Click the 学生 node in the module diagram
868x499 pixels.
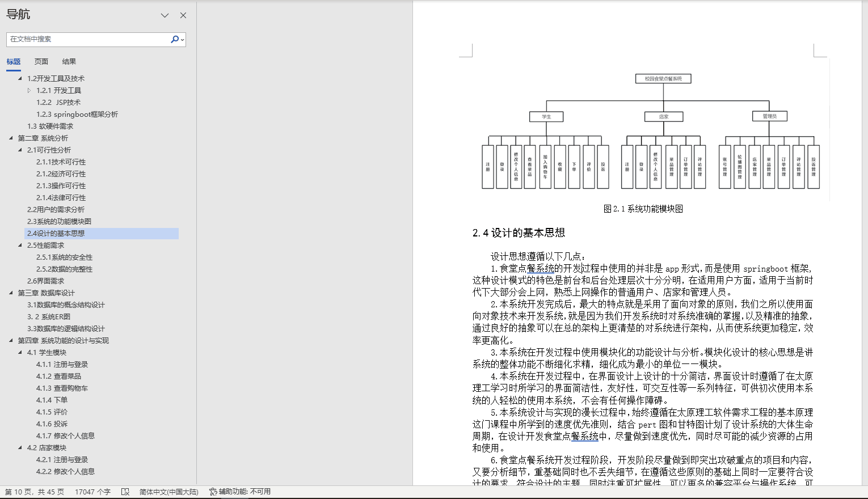(x=546, y=116)
